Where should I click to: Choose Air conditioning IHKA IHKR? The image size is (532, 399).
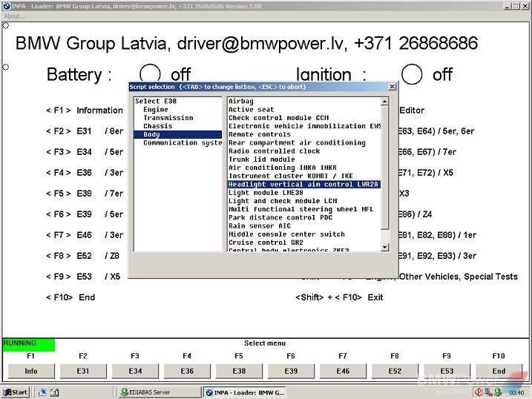[x=282, y=168]
